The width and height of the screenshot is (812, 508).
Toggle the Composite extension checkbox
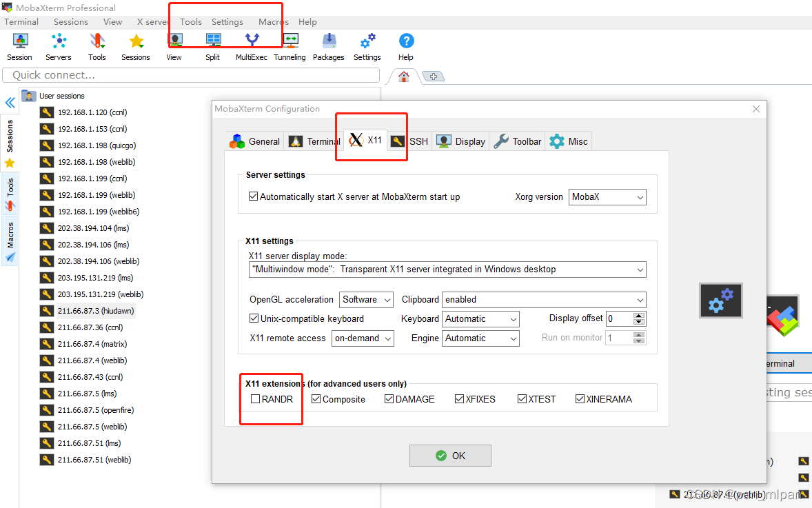tap(316, 398)
